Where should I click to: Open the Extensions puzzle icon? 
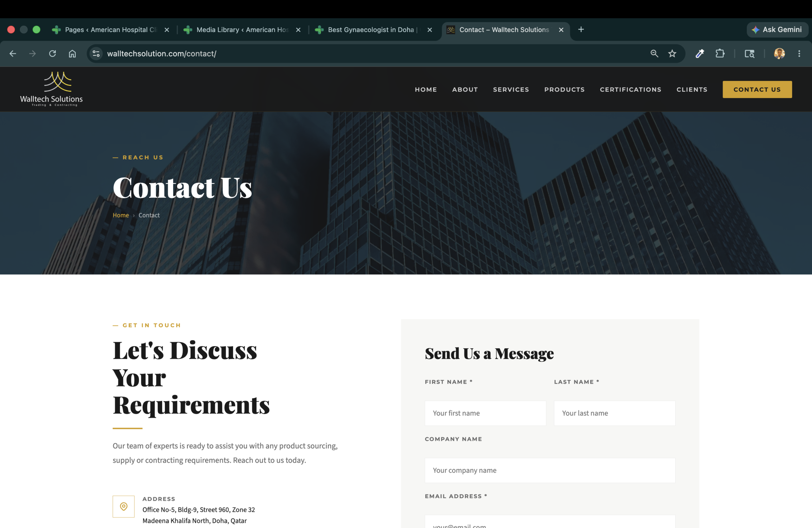pos(720,54)
